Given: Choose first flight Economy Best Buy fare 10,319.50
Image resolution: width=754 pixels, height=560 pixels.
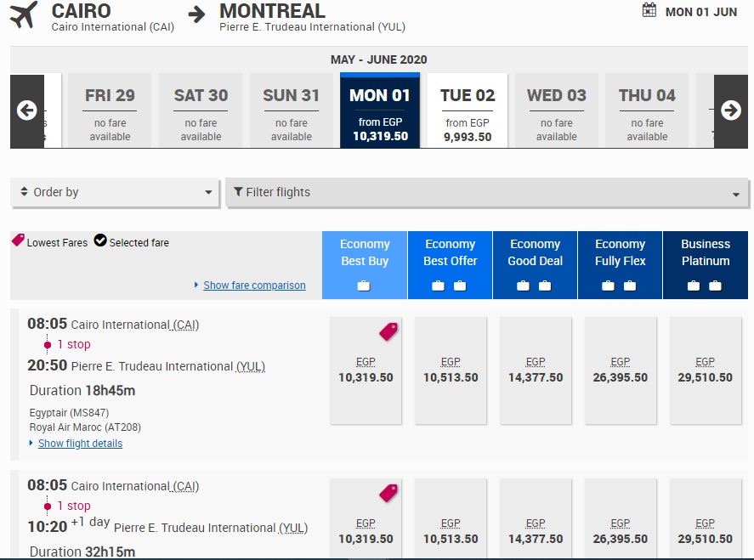Looking at the screenshot, I should tap(366, 371).
